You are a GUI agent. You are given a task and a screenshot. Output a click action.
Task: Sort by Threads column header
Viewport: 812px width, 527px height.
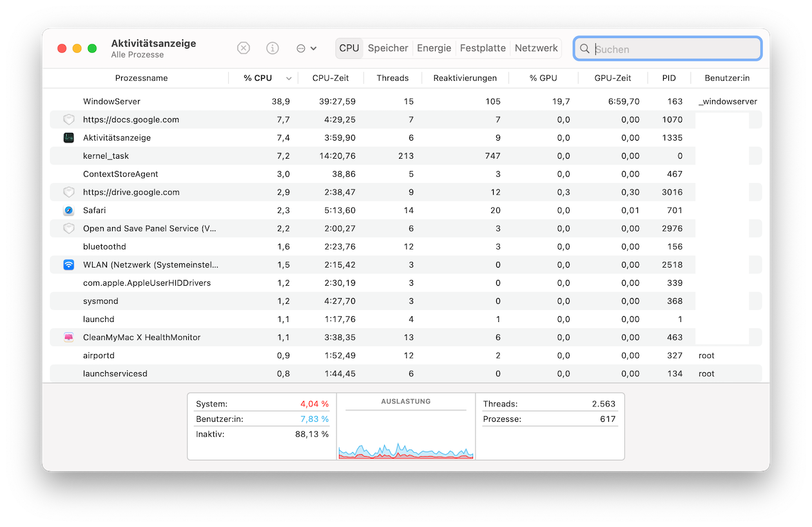[x=392, y=78]
